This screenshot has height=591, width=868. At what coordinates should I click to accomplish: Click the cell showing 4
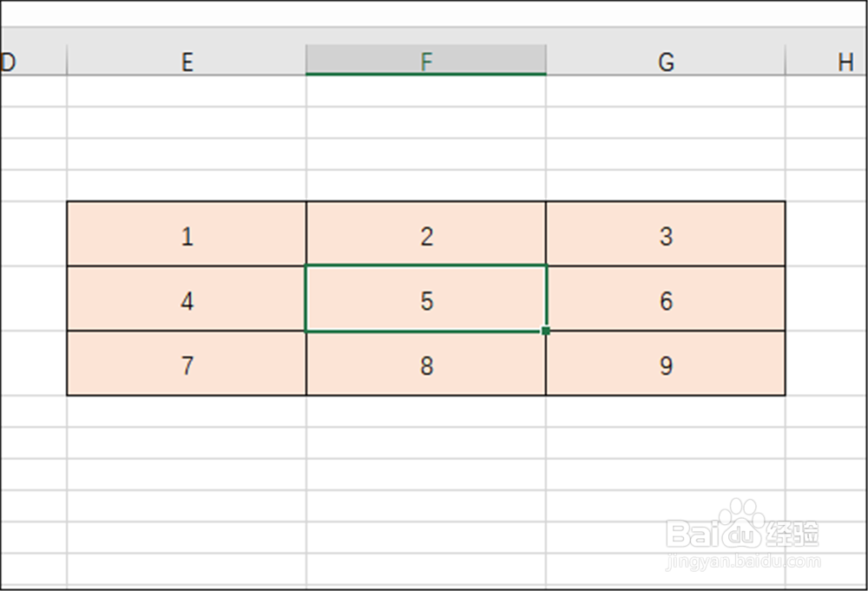click(x=187, y=299)
